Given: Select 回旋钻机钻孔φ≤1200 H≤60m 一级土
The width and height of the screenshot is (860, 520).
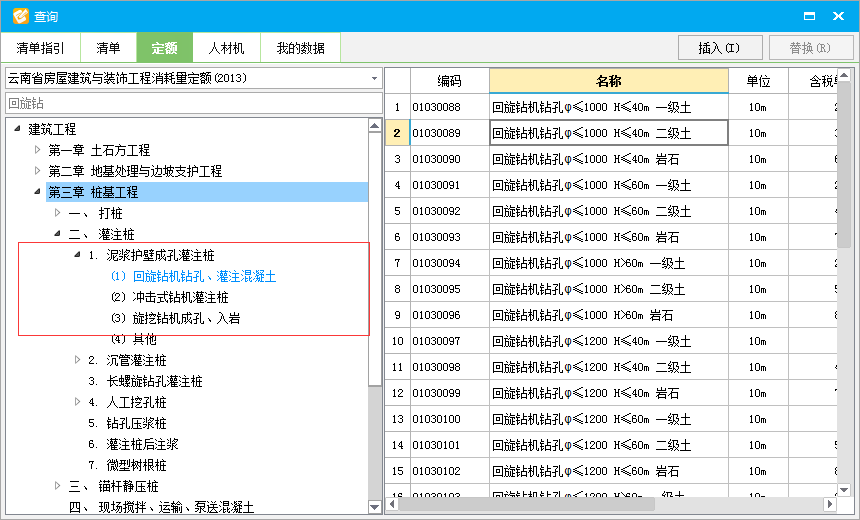Looking at the screenshot, I should (609, 419).
